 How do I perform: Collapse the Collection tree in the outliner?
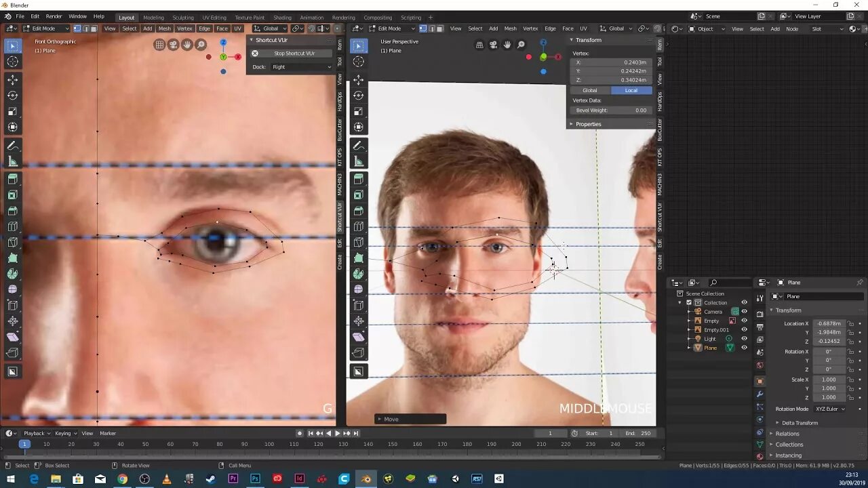coord(681,302)
